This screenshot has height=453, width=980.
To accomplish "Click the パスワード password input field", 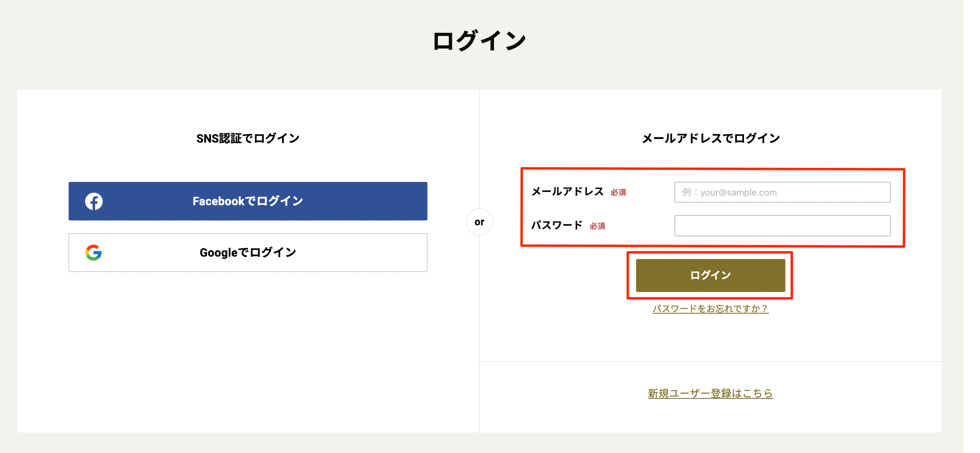I will 782,225.
